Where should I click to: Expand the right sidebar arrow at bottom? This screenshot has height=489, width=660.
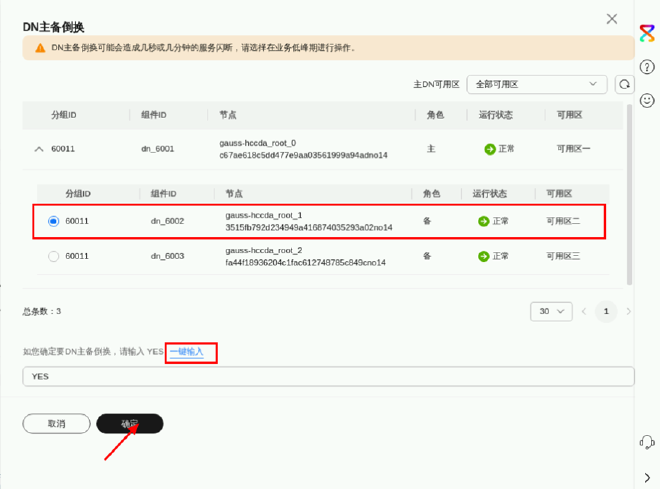647,476
